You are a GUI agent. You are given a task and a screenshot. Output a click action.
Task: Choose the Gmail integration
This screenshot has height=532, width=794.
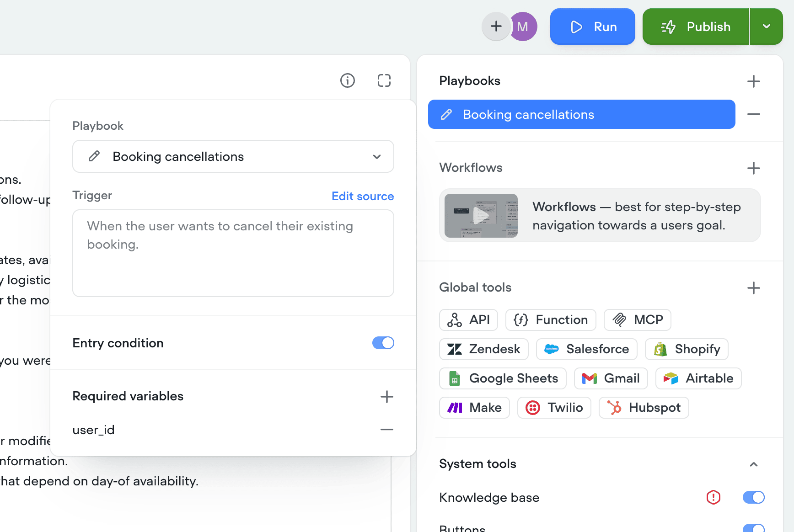[611, 378]
